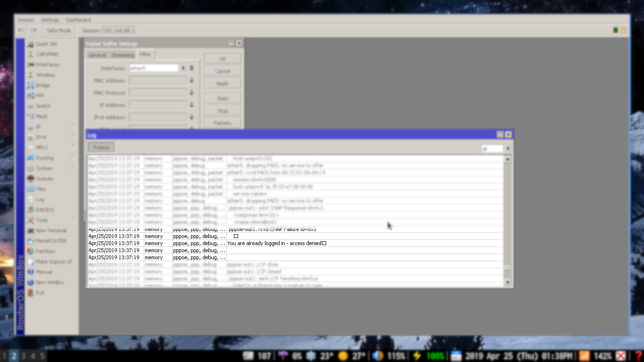Stop the packet sniffer
Viewport: 644px width, 362px height.
tap(223, 111)
